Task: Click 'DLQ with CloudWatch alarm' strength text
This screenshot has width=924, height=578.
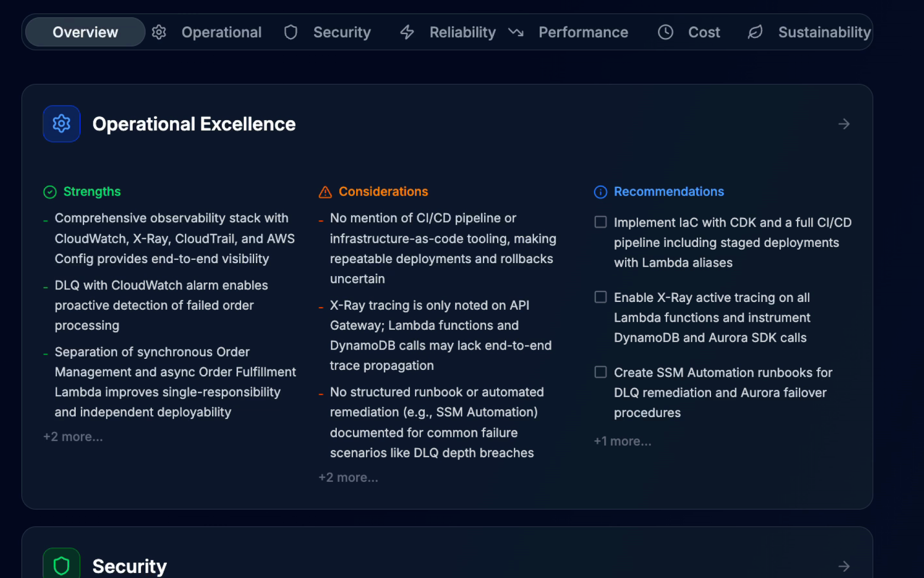Action: [x=161, y=305]
